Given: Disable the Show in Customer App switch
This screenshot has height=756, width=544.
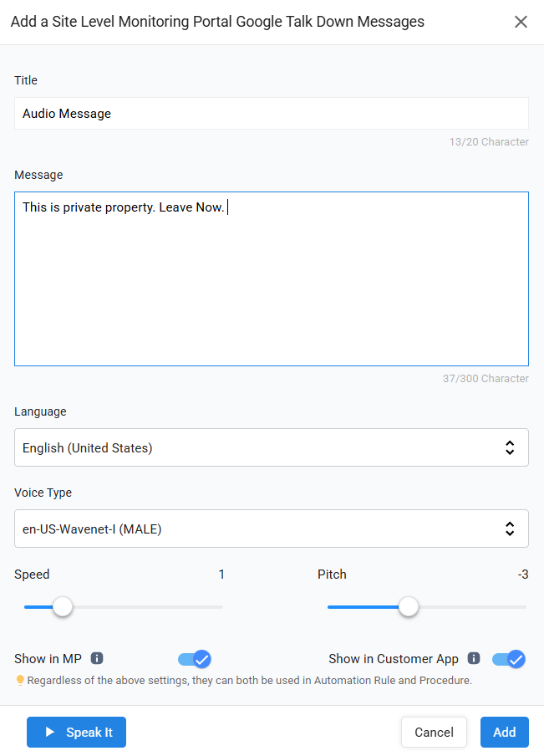Looking at the screenshot, I should pyautogui.click(x=508, y=659).
